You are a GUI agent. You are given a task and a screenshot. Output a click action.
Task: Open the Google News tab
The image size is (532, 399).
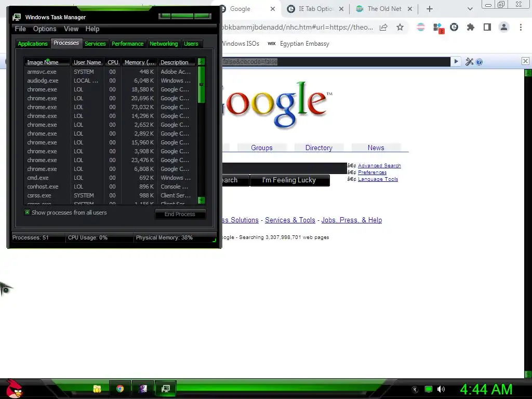pyautogui.click(x=376, y=148)
